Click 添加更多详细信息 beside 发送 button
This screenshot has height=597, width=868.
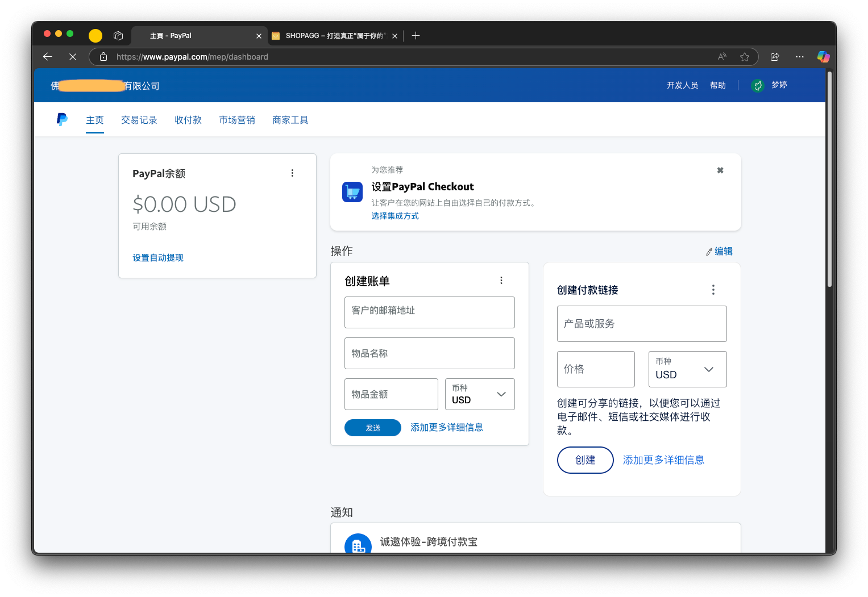pyautogui.click(x=447, y=428)
